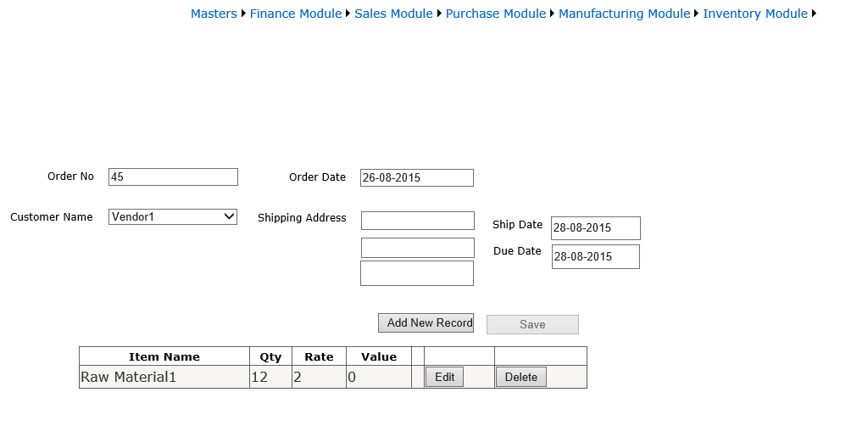Click the arrow next to Masters
This screenshot has width=868, height=426.
point(244,14)
